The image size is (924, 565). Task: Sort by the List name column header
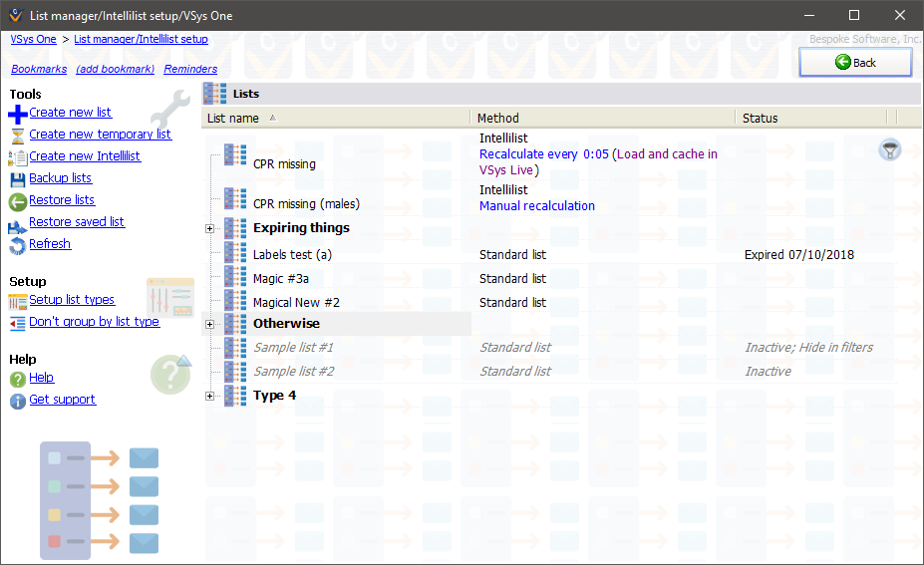click(x=336, y=118)
